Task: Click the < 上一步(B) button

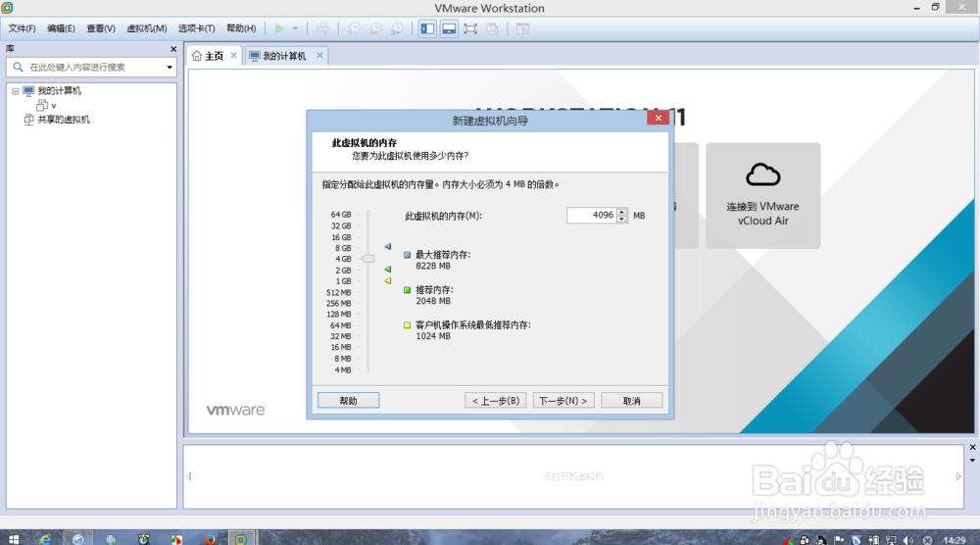Action: pyautogui.click(x=496, y=401)
